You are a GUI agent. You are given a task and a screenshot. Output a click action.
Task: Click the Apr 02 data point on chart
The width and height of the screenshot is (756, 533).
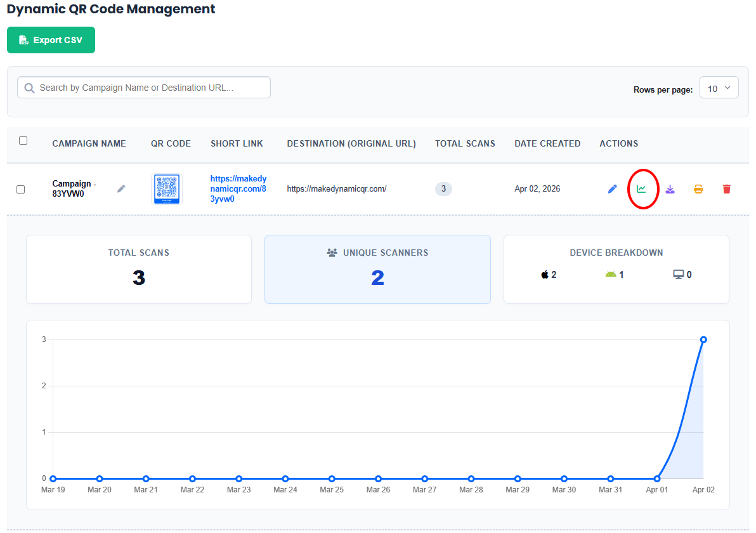click(x=703, y=339)
